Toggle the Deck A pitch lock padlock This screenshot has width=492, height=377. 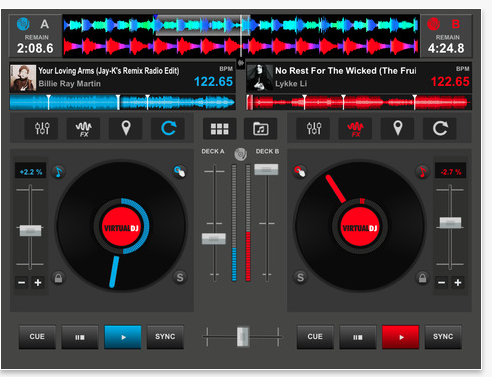[58, 278]
